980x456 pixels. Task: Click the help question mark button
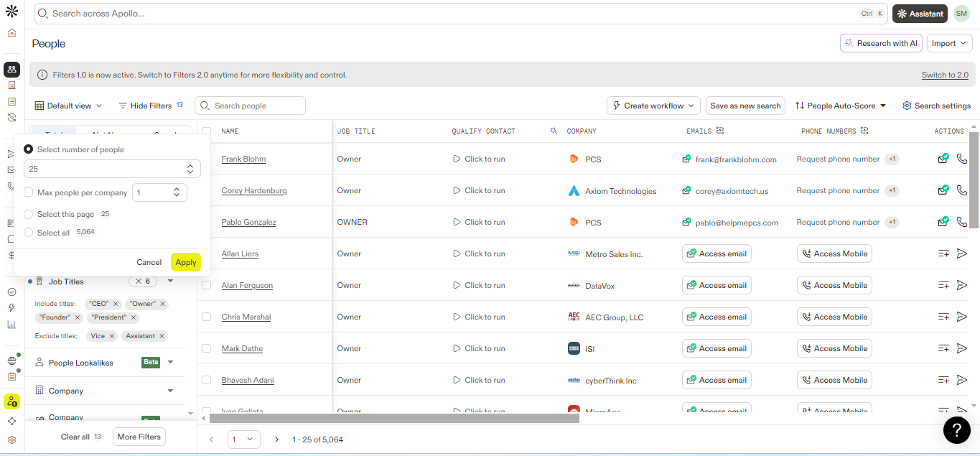[x=956, y=429]
